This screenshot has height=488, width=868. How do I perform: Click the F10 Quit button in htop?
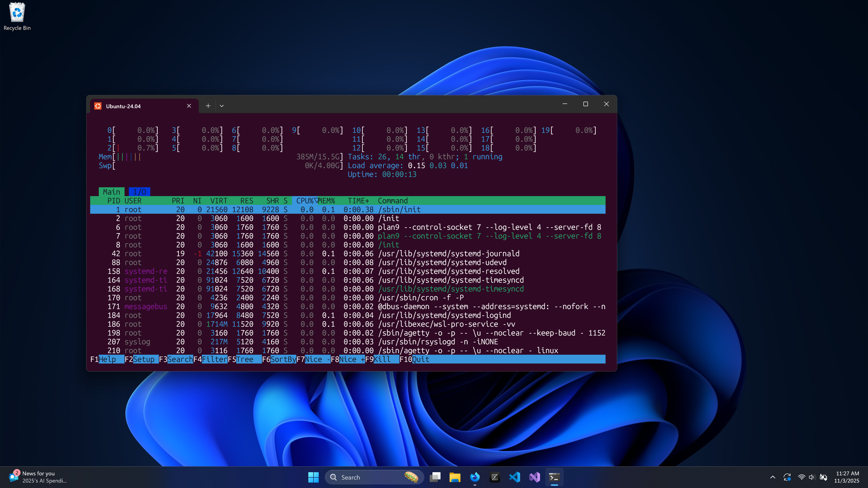pyautogui.click(x=420, y=359)
